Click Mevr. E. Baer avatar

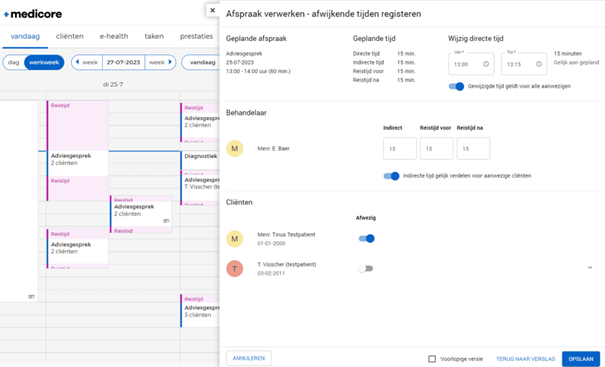pyautogui.click(x=235, y=149)
